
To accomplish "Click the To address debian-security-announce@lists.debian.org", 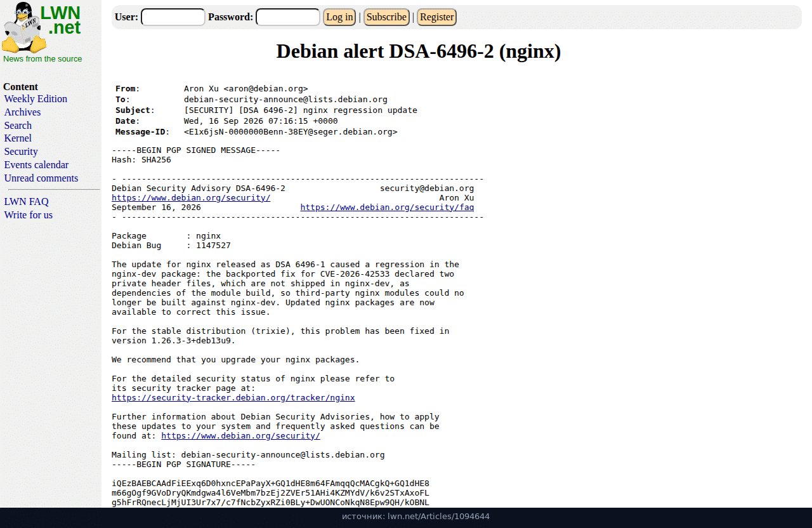I will (x=285, y=100).
